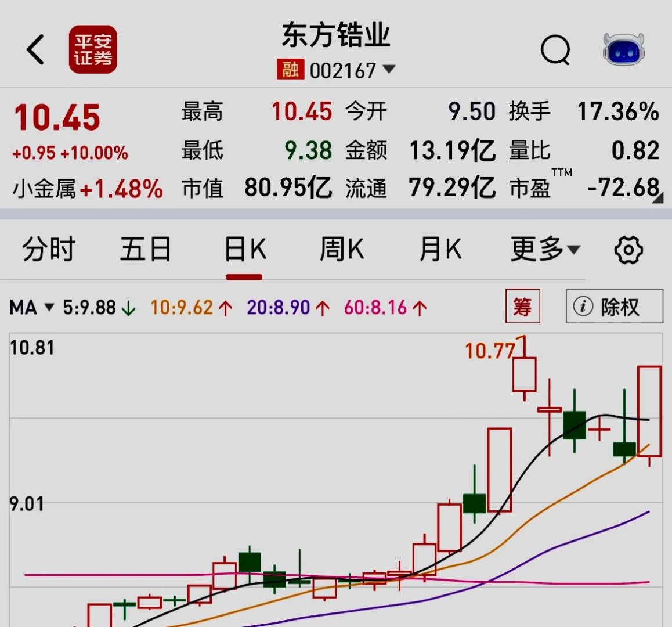The height and width of the screenshot is (627, 672).
Task: Tap the info icon beside 除权
Action: tap(583, 306)
